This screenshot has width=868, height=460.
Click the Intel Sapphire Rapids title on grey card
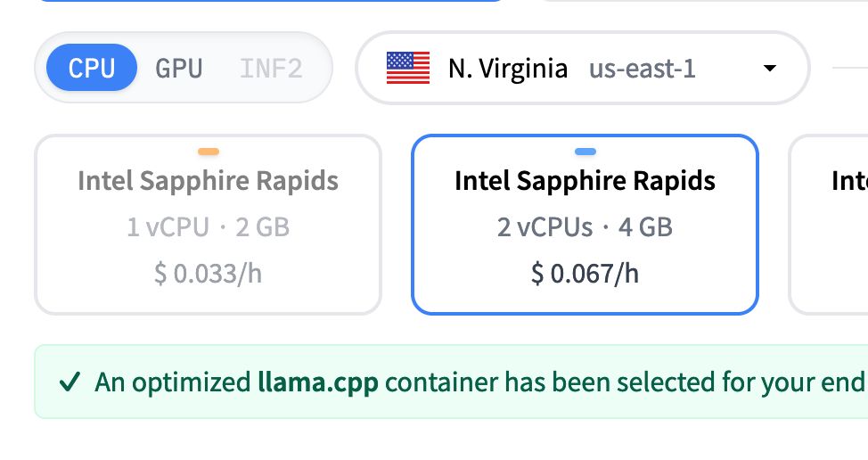pos(209,181)
